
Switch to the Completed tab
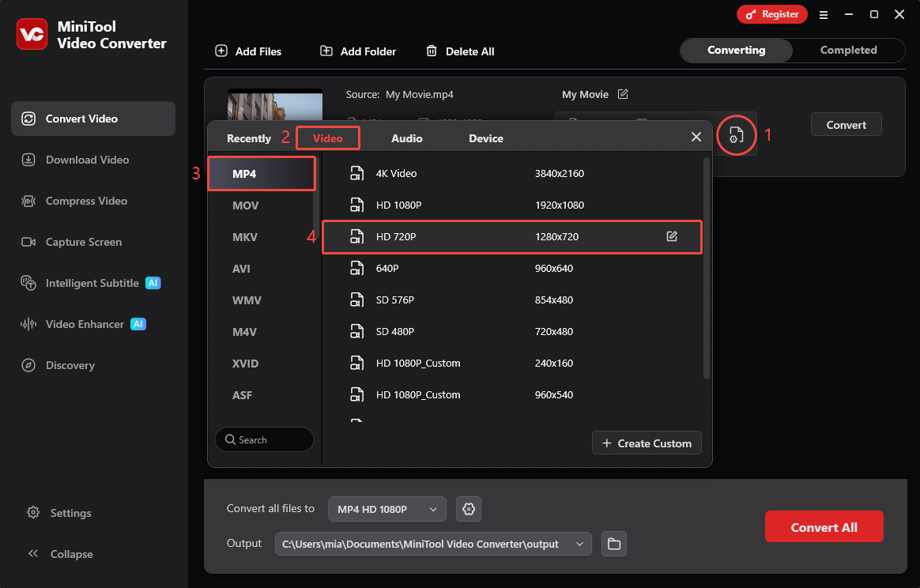tap(848, 51)
